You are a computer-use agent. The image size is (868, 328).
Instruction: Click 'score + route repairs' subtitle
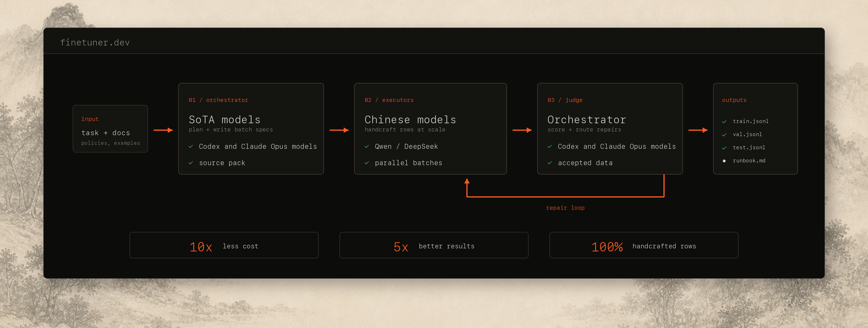click(584, 130)
